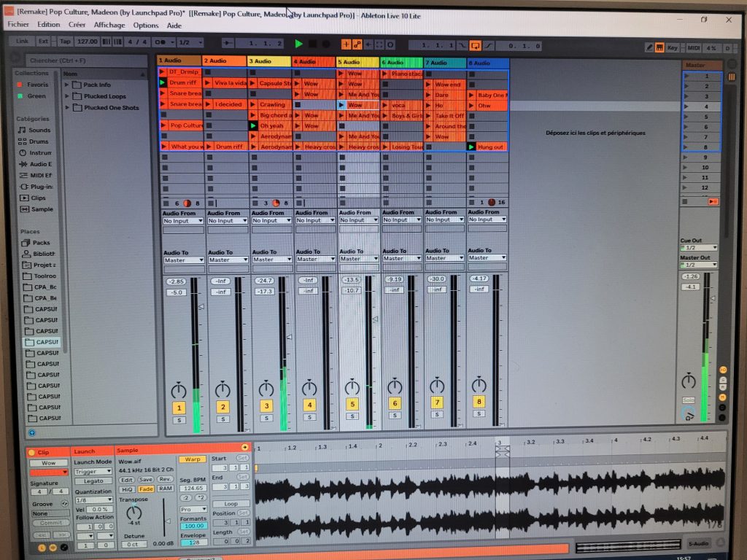Open Sounds category in browser
The width and height of the screenshot is (747, 560).
pyautogui.click(x=34, y=130)
